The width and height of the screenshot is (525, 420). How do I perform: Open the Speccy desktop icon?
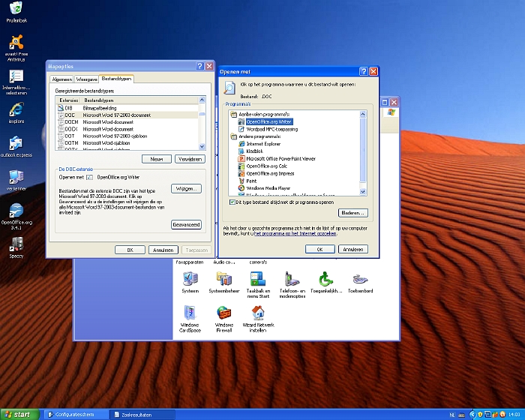click(16, 247)
